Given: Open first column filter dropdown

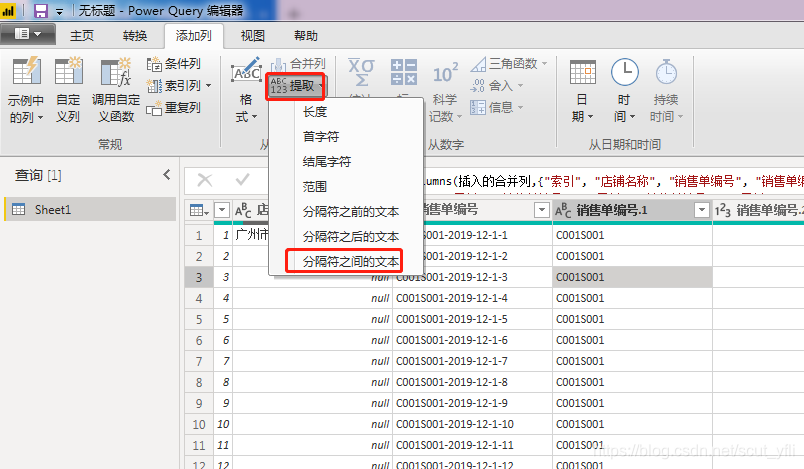Looking at the screenshot, I should pyautogui.click(x=222, y=210).
